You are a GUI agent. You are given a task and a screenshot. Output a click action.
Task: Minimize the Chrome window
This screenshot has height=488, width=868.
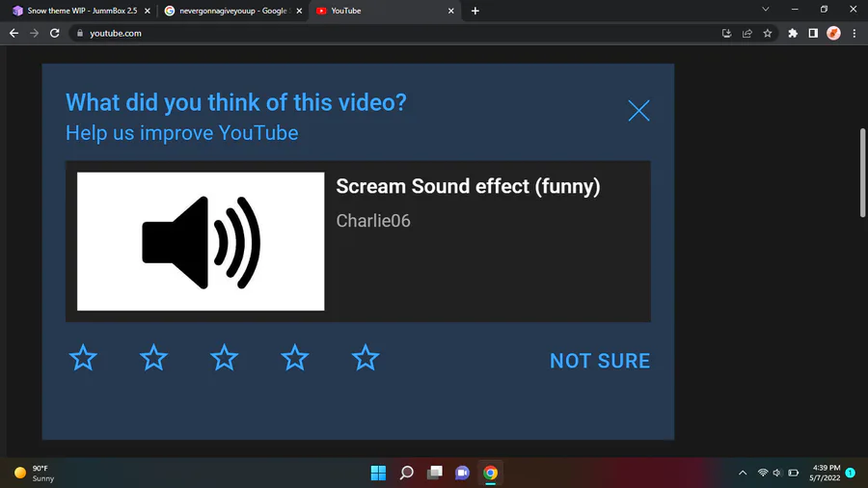pyautogui.click(x=795, y=10)
